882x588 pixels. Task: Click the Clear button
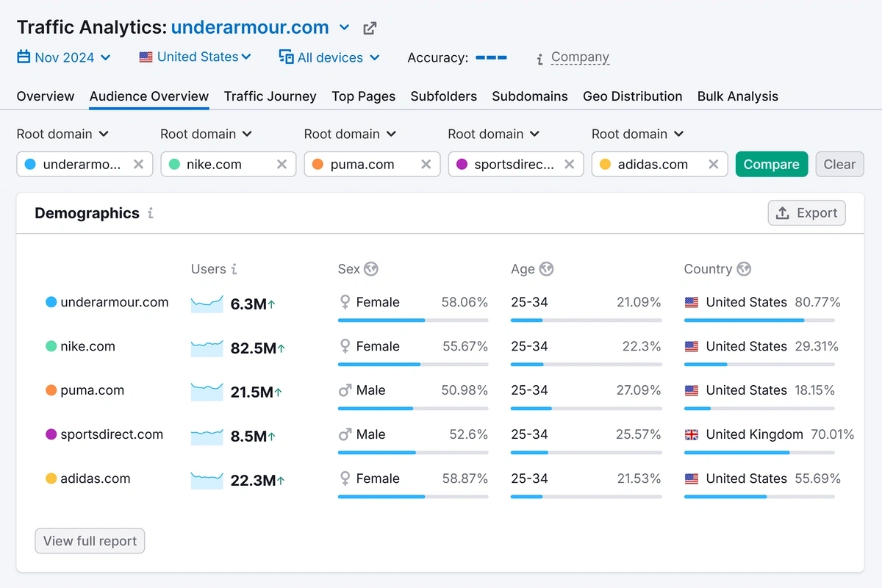[x=839, y=165]
